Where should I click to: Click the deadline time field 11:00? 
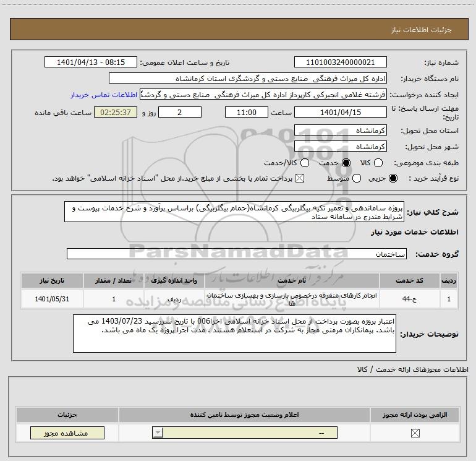click(x=247, y=112)
